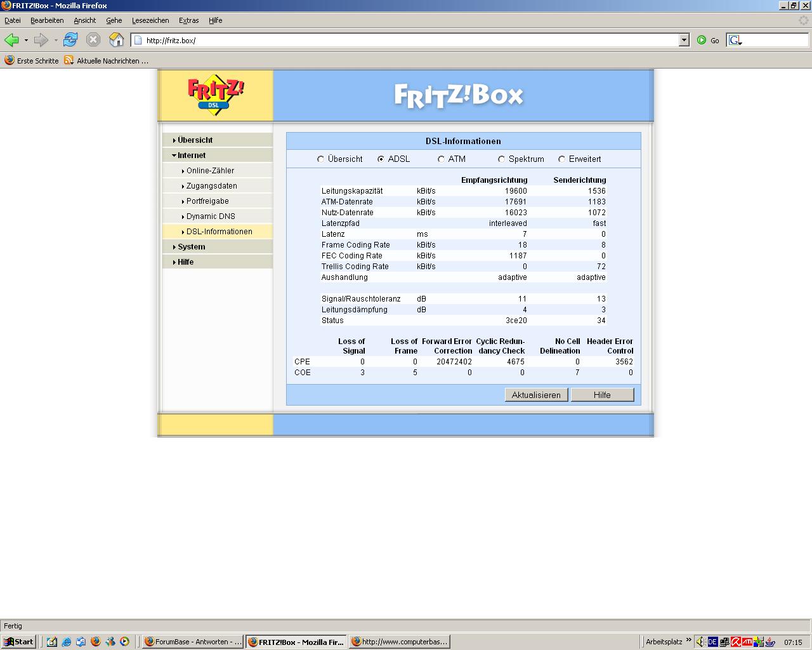812x650 pixels.
Task: Select the Übersicht radio button
Action: pos(320,159)
